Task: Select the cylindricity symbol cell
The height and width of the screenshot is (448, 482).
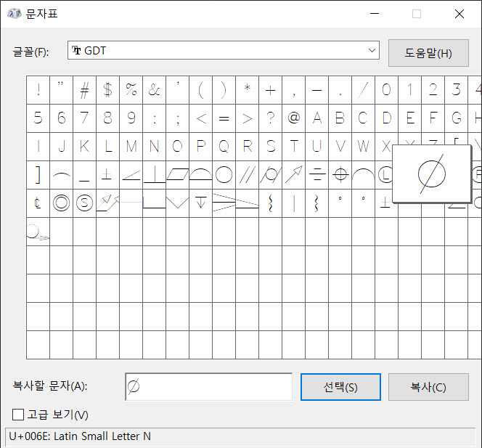Action: pos(271,175)
